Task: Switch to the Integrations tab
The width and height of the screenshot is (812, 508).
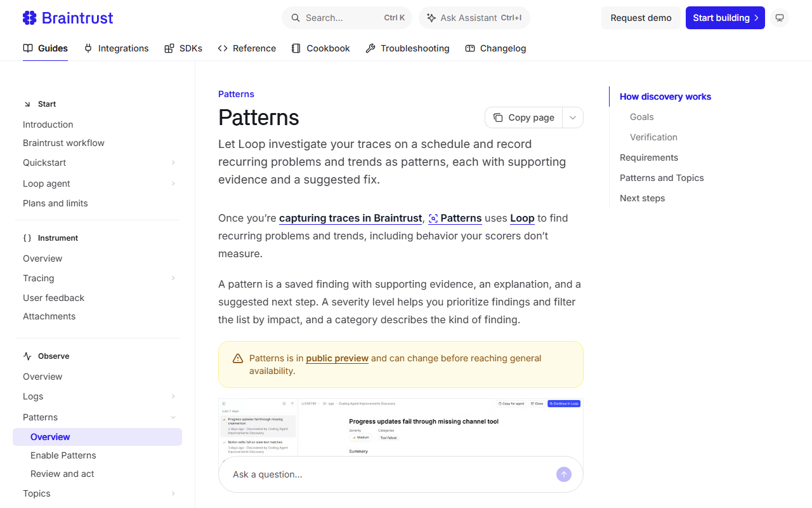Action: 116,48
